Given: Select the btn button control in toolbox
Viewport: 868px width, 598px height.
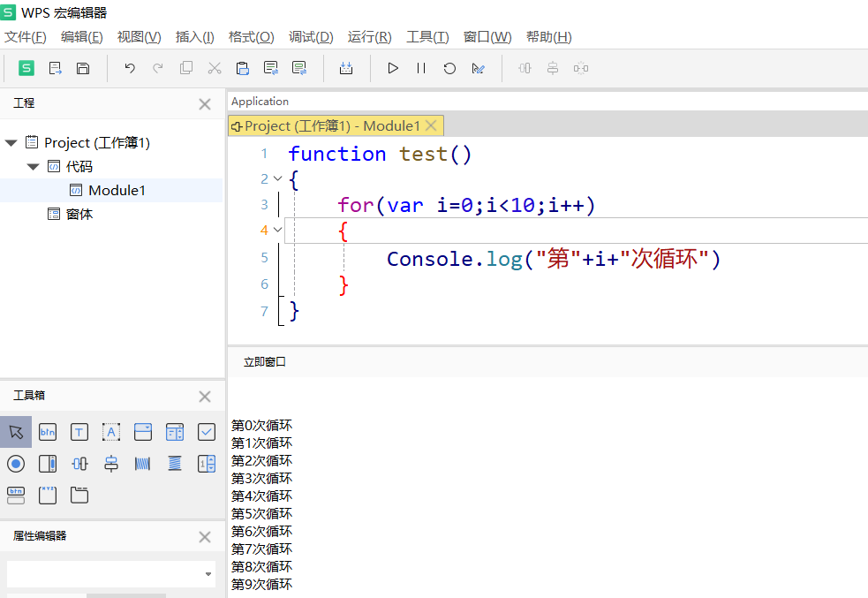Looking at the screenshot, I should coord(48,432).
